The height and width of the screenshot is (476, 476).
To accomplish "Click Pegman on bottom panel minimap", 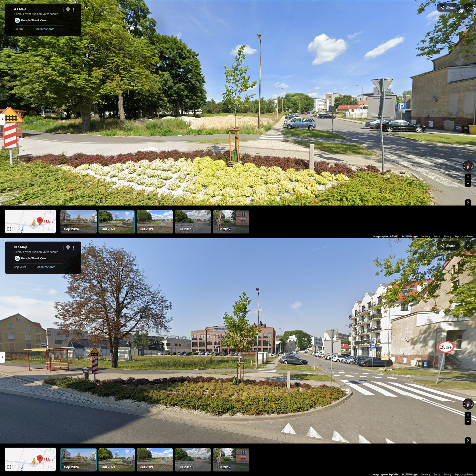I will coord(34,461).
